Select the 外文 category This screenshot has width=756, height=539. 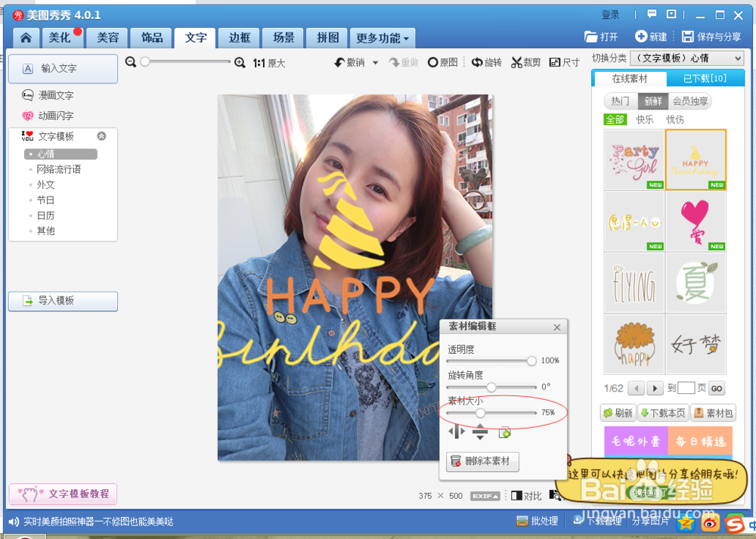(x=46, y=184)
